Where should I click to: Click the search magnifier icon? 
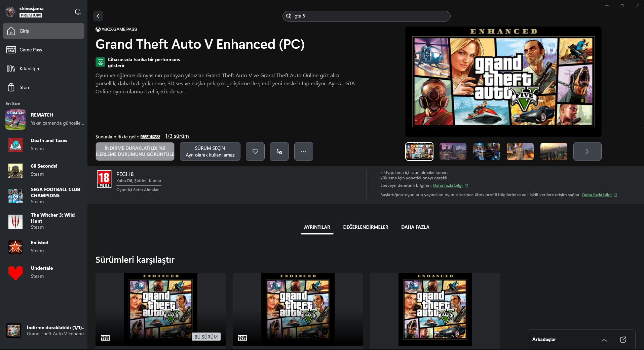(289, 16)
